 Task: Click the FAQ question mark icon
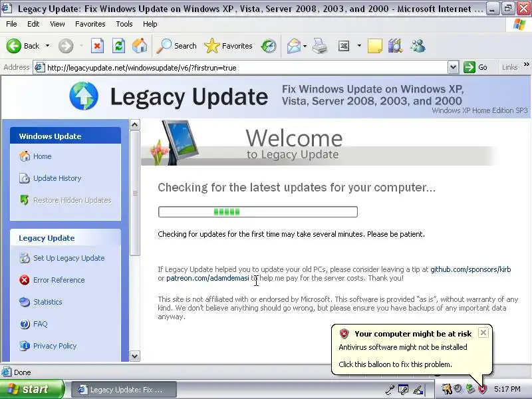(25, 324)
